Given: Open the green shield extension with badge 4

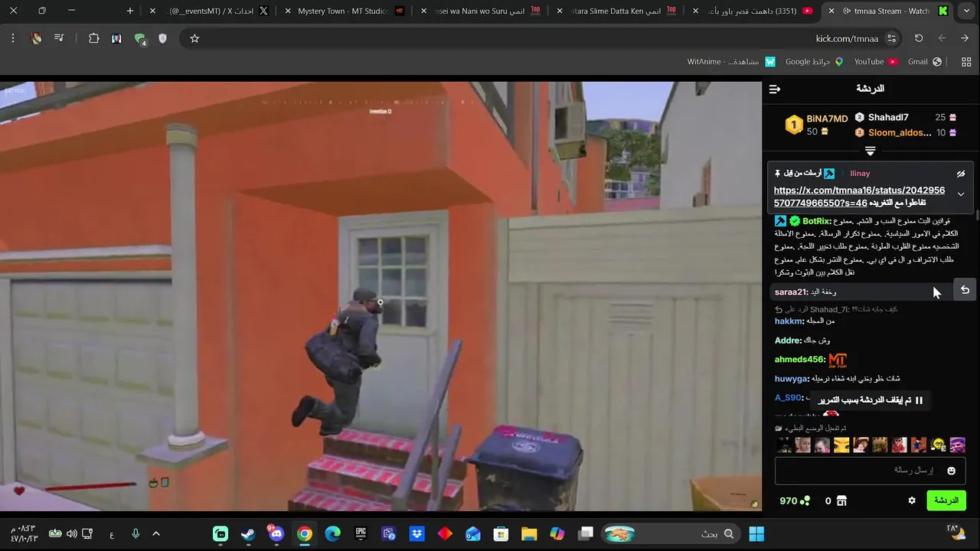Looking at the screenshot, I should coord(140,39).
